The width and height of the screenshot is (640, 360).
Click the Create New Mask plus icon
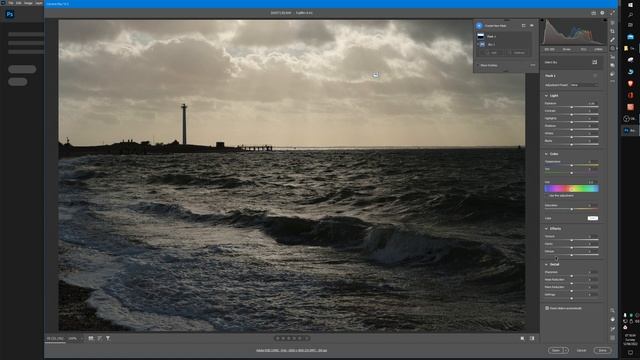[479, 25]
